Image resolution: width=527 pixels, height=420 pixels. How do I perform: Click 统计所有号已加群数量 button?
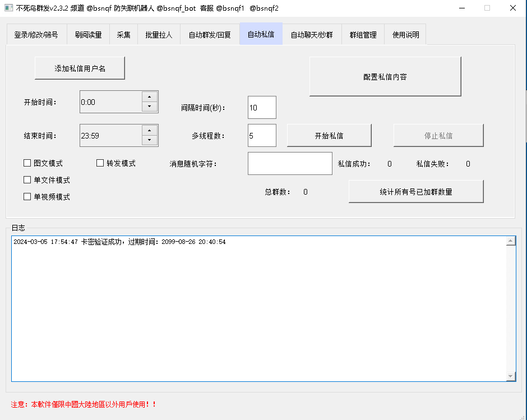pyautogui.click(x=415, y=192)
